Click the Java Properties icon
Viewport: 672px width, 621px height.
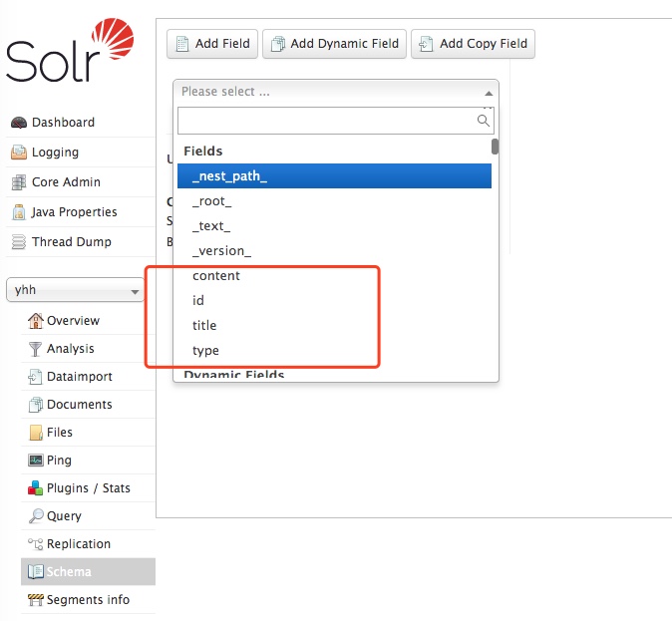pyautogui.click(x=19, y=212)
